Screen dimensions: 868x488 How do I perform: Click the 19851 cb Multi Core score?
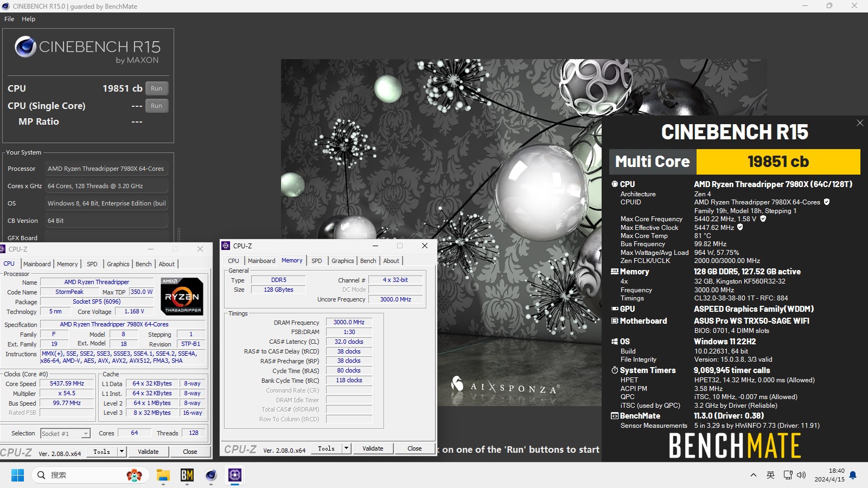[x=778, y=162]
